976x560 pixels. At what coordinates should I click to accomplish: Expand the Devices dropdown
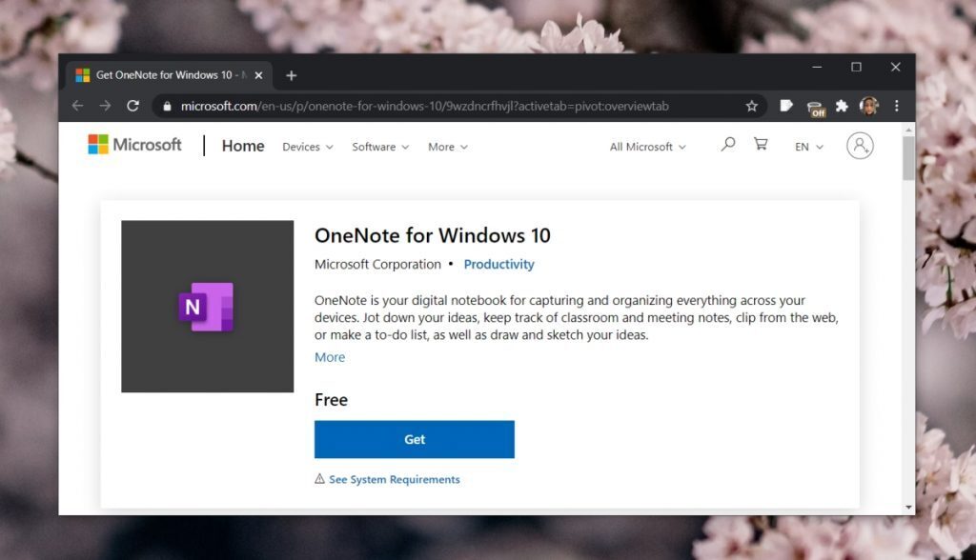pos(307,147)
